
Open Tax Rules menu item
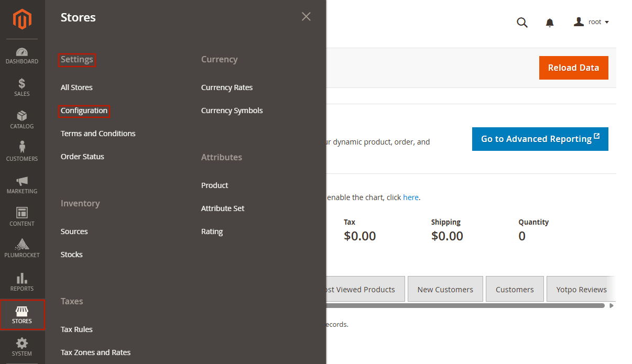click(77, 329)
